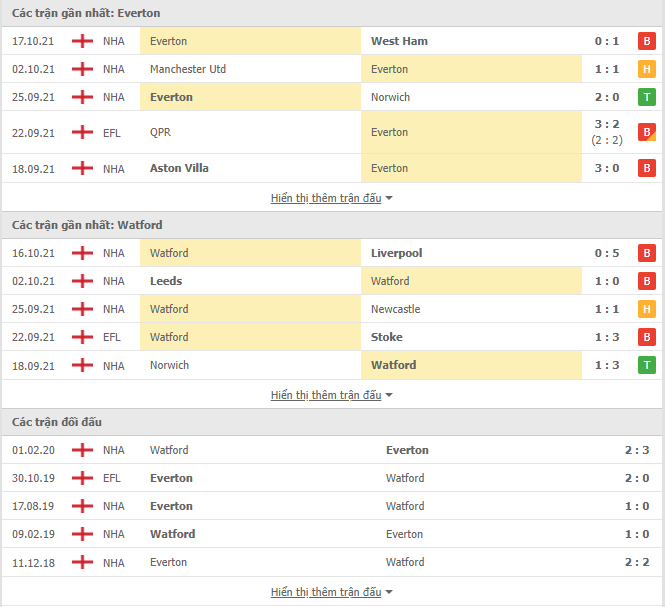
Task: Select the 3:2 score of QPR vs Everton
Action: click(607, 124)
